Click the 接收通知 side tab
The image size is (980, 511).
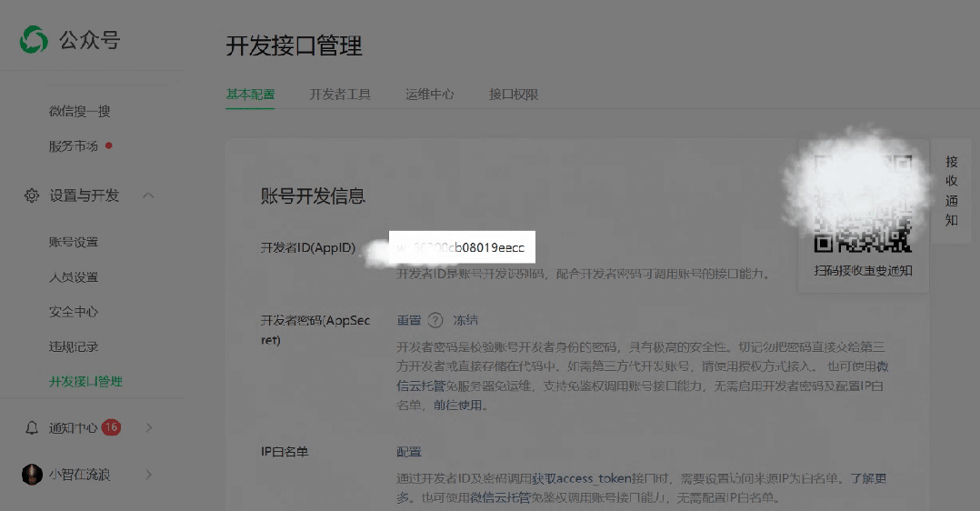coord(951,191)
